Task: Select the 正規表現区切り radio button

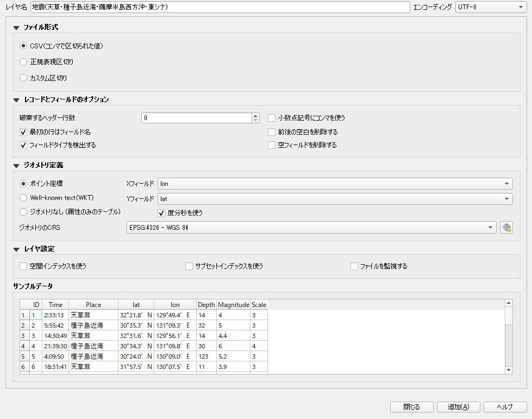Action: coord(22,62)
